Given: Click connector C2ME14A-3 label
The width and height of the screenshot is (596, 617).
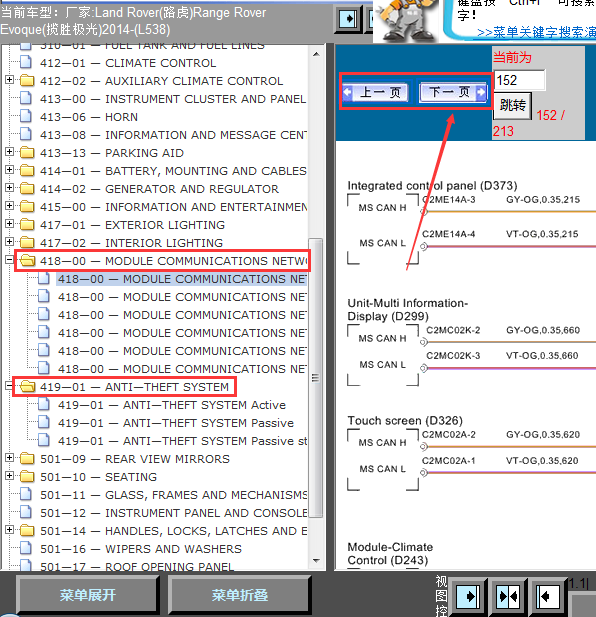Looking at the screenshot, I should point(448,200).
